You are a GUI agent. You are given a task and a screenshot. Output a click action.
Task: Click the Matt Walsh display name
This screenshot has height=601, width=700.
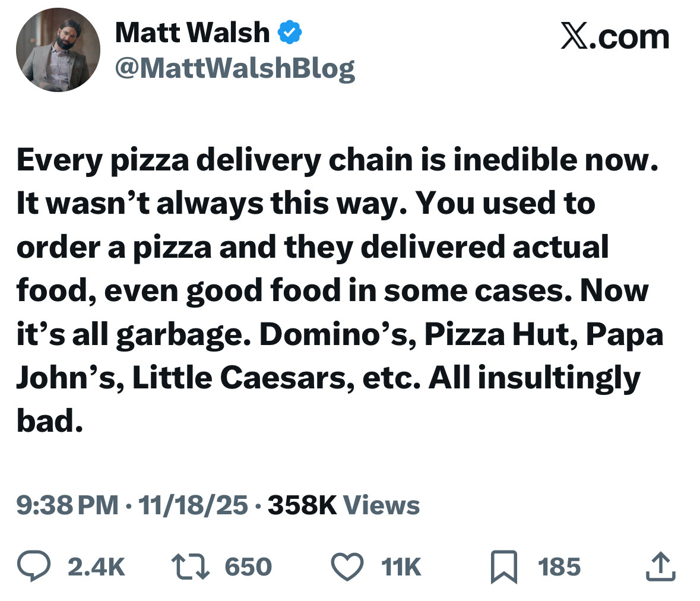pyautogui.click(x=192, y=33)
